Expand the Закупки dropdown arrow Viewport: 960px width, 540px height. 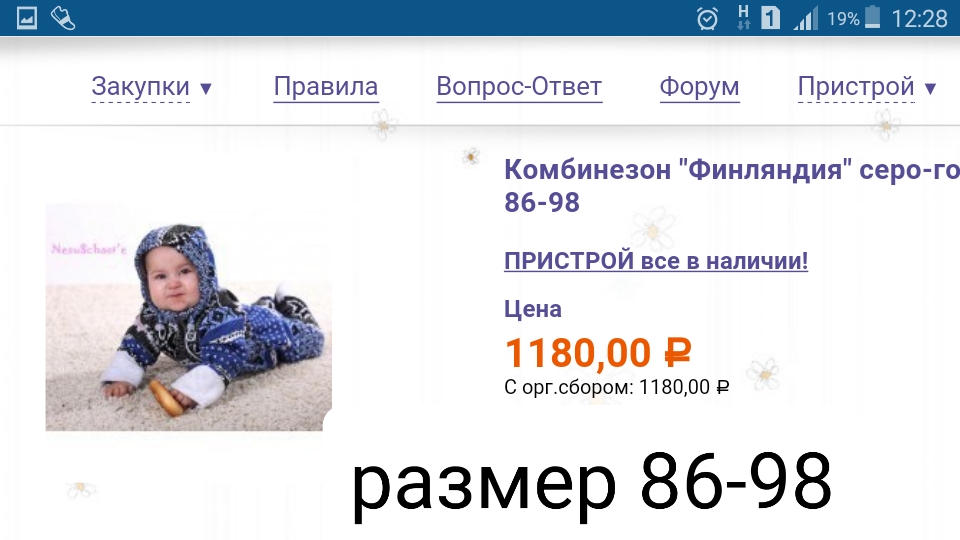click(x=206, y=89)
